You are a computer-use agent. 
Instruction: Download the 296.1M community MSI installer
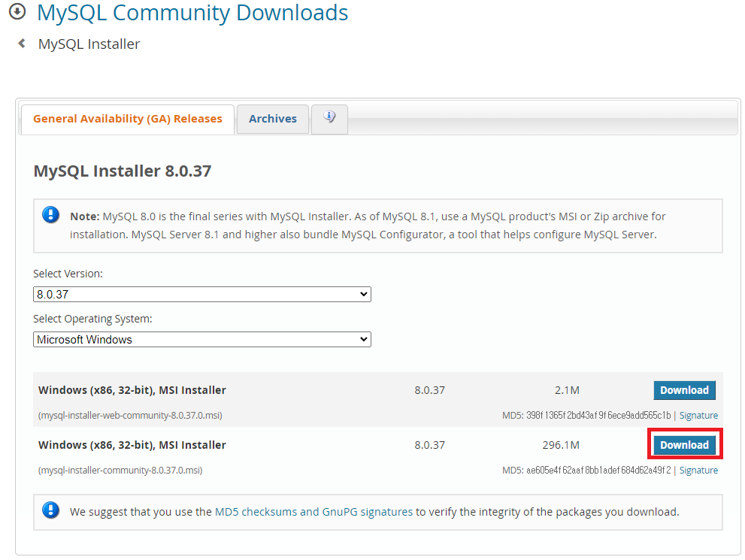coord(684,445)
